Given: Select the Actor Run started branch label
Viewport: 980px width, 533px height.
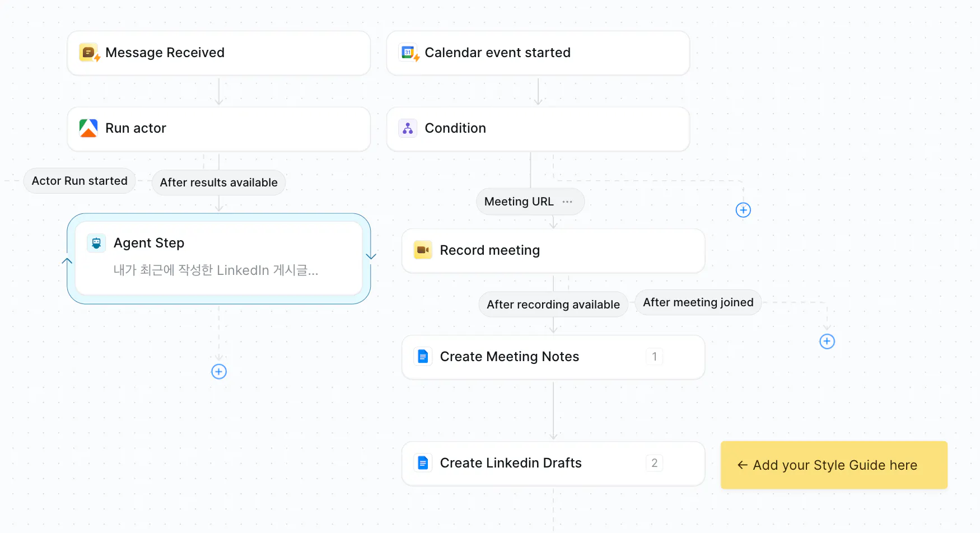Looking at the screenshot, I should [80, 181].
